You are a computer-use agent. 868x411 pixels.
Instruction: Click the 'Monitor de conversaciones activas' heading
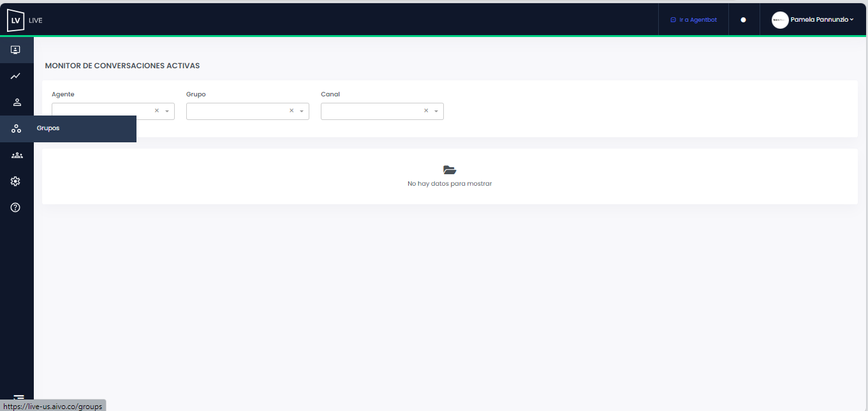click(x=122, y=66)
